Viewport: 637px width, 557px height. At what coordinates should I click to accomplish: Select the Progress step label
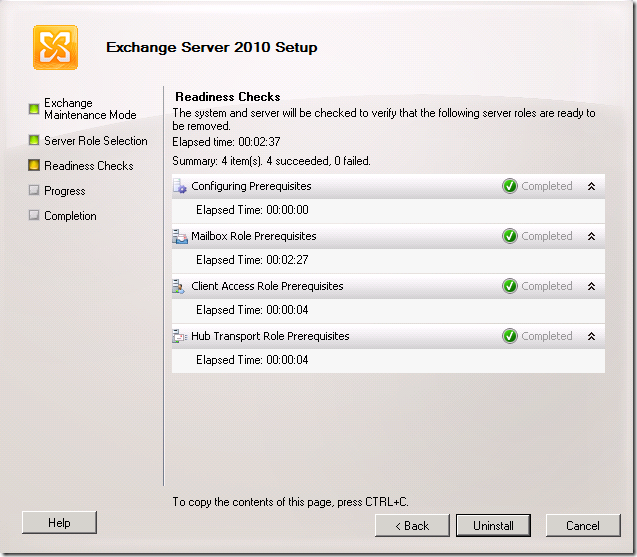(x=65, y=191)
